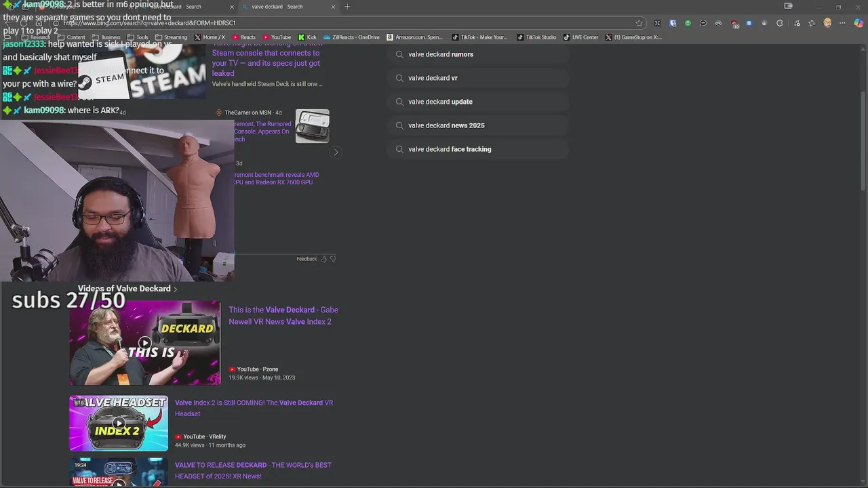The height and width of the screenshot is (488, 868).
Task: Open 'This is the Valve Deckard - Gabe Newell' video link
Action: coord(283,316)
